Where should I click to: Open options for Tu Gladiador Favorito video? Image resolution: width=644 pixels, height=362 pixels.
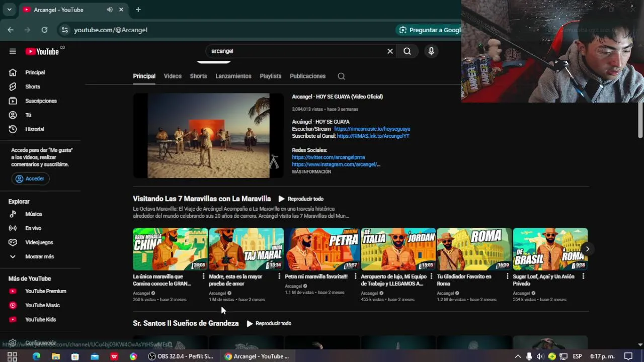pyautogui.click(x=507, y=277)
